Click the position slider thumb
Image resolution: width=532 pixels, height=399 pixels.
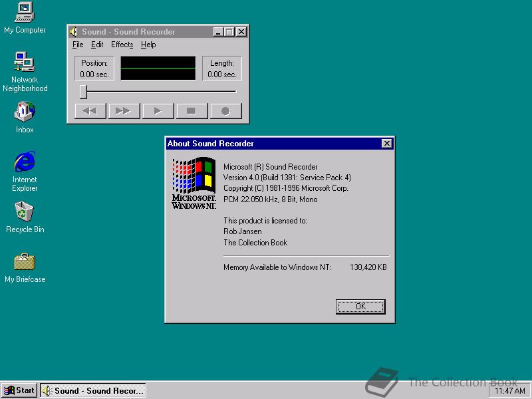point(83,92)
